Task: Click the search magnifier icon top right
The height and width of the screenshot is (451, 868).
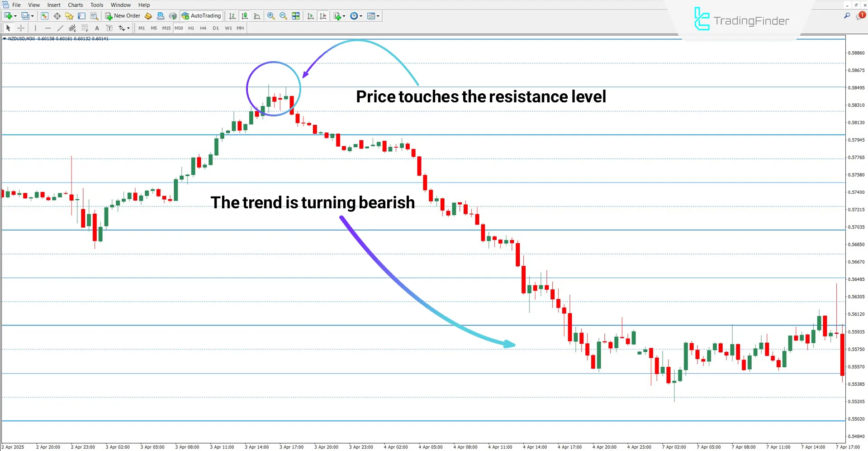Action: coord(847,16)
